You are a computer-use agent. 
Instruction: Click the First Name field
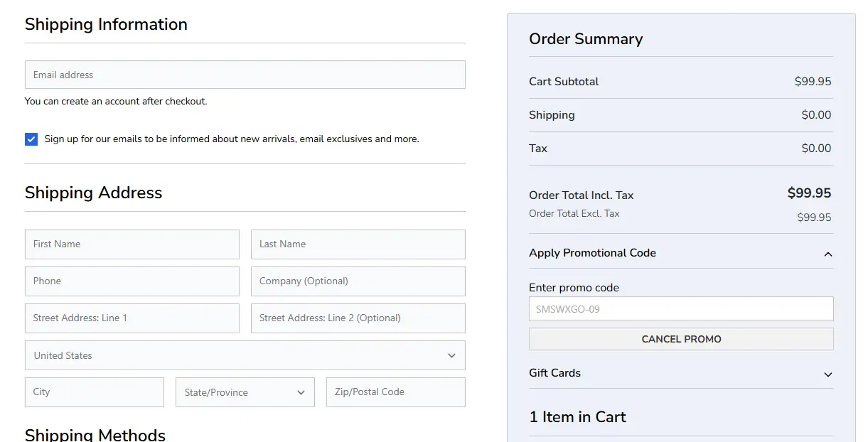pyautogui.click(x=132, y=244)
